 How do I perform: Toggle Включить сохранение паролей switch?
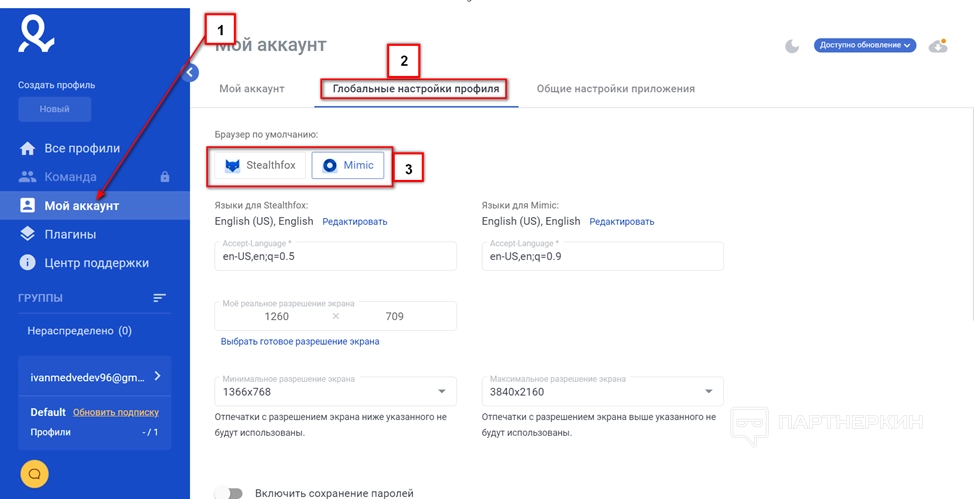point(229,493)
